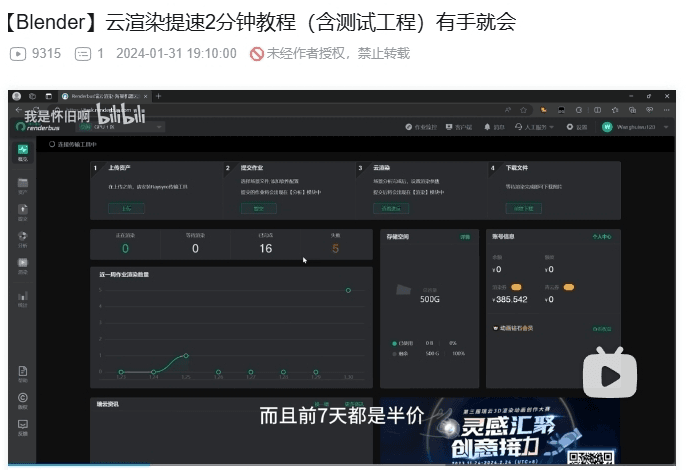
Task: Click the 正在渲染 count 0
Action: pyautogui.click(x=125, y=249)
